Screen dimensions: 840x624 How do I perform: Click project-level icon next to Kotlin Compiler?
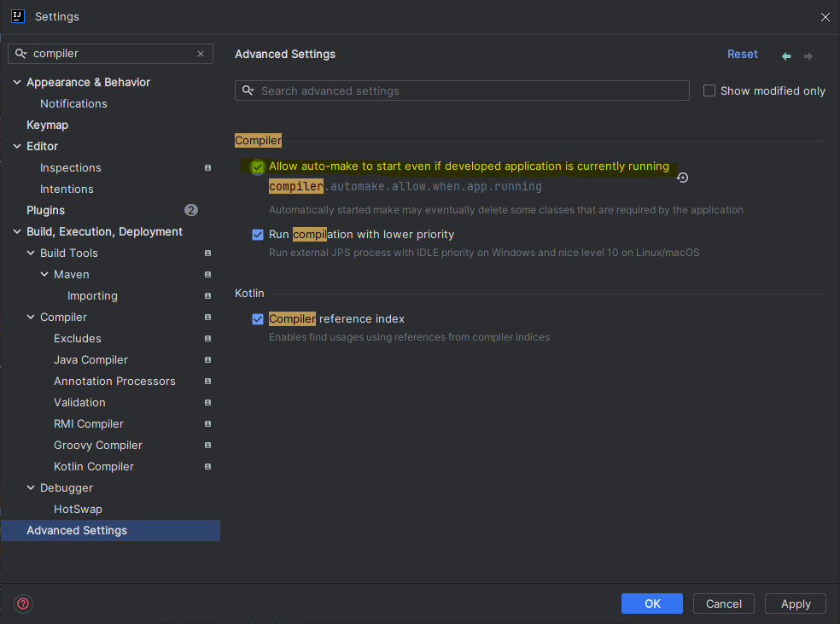coord(207,467)
